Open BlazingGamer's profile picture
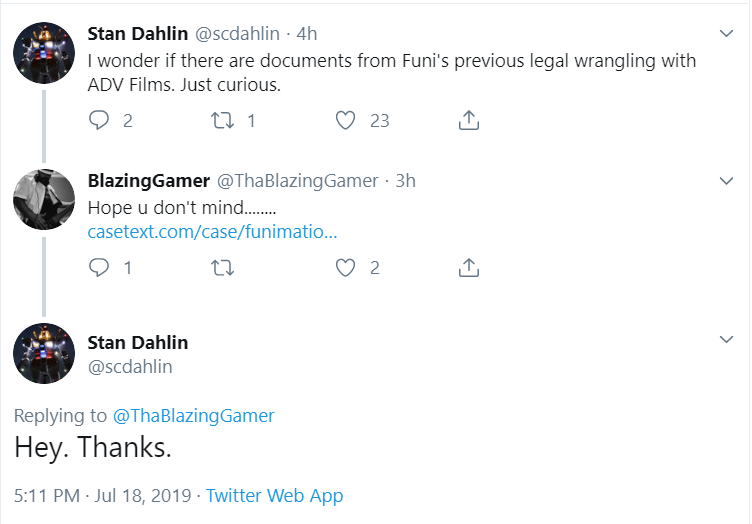Viewport: 752px width, 524px height. coord(44,199)
